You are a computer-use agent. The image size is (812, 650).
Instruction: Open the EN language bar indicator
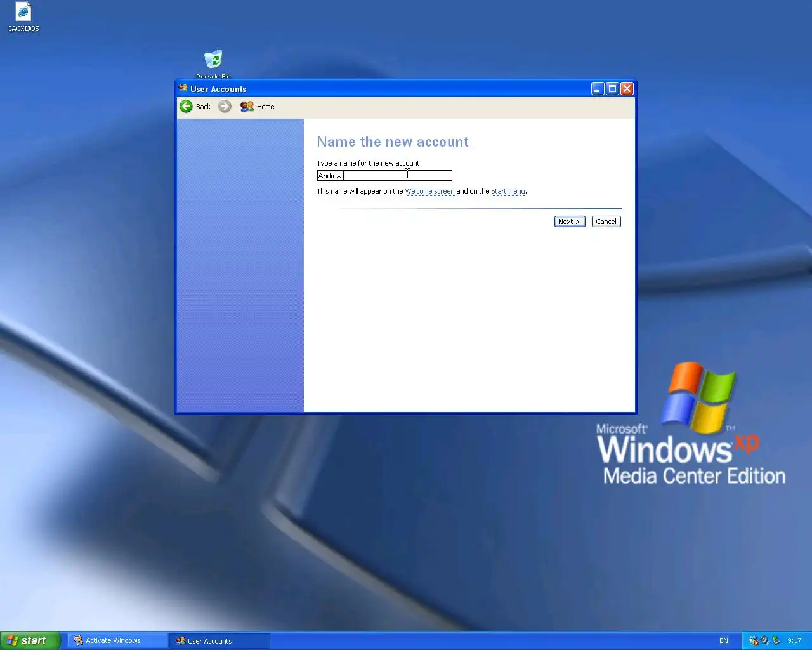[724, 640]
